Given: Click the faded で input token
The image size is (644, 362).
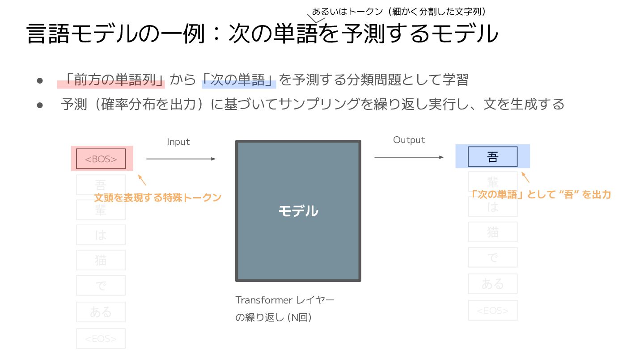Looking at the screenshot, I should point(101,286).
